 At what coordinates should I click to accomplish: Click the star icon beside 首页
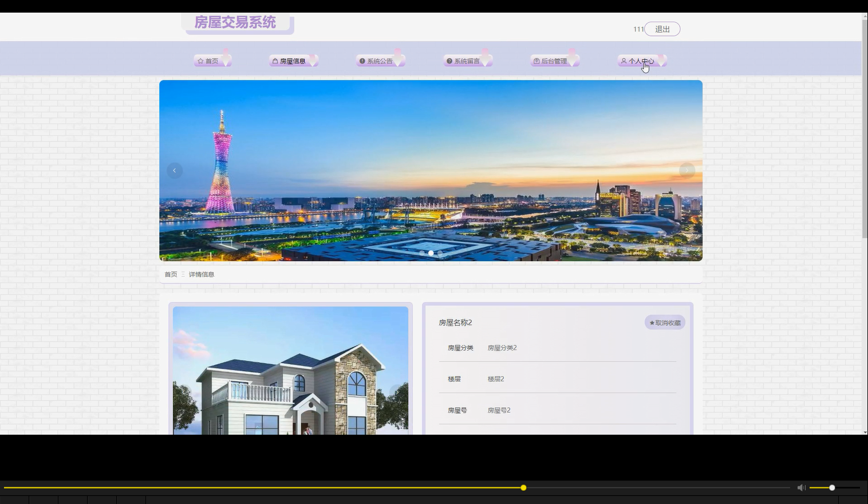coord(200,61)
